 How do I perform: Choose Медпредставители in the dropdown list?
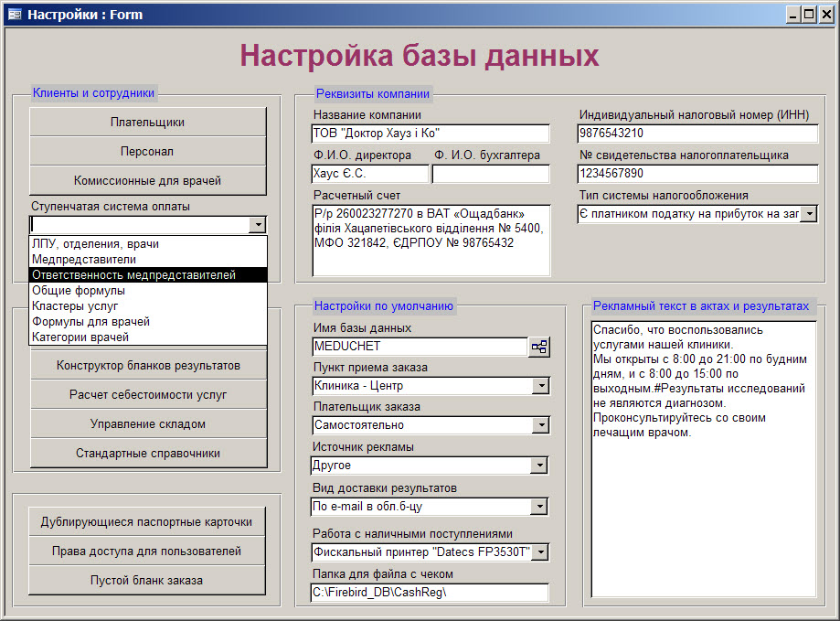tap(148, 260)
